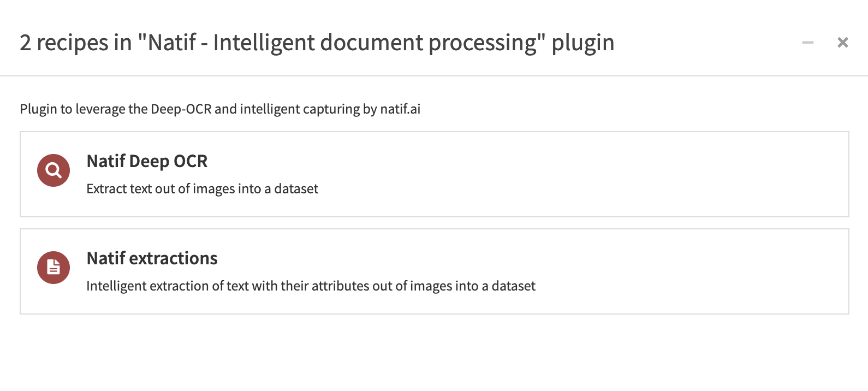This screenshot has height=391, width=868.
Task: Click the plugin summary mentioning natif.ai
Action: click(x=220, y=109)
